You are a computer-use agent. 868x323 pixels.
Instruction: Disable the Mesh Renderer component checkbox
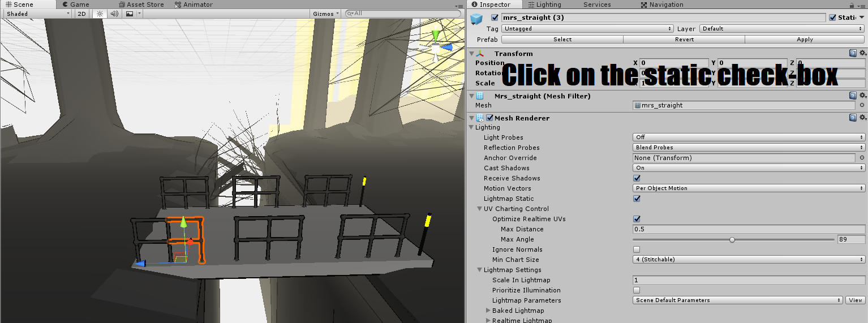pos(490,118)
